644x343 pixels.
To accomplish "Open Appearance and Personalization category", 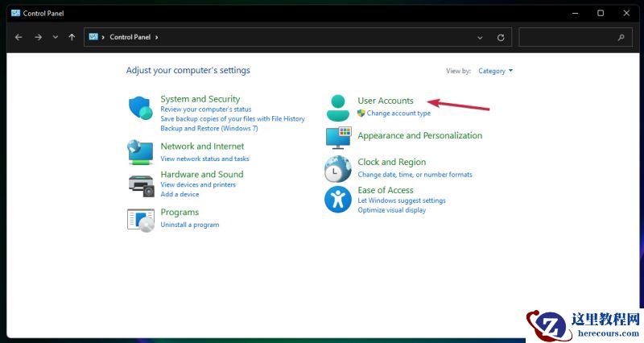I will click(419, 135).
